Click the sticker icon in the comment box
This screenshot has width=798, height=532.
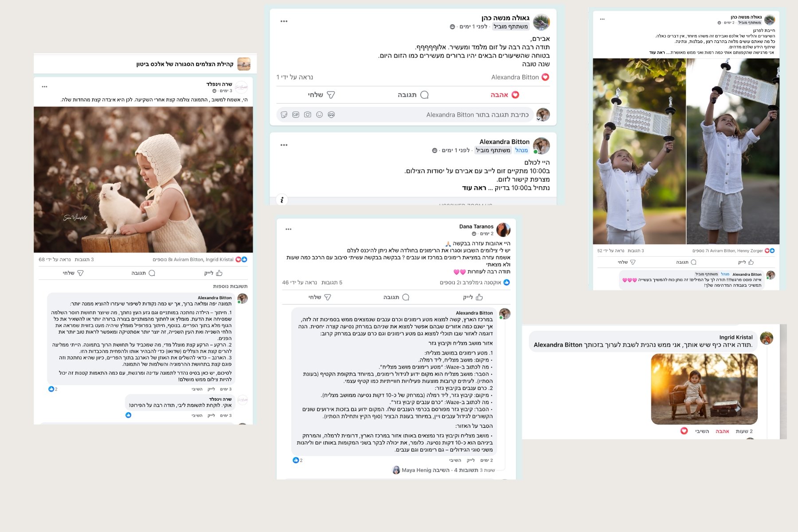[284, 115]
